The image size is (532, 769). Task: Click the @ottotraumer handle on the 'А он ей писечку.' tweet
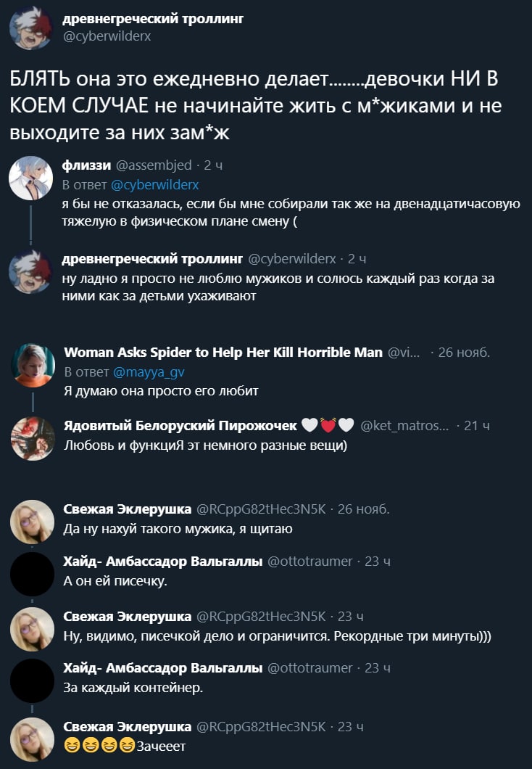point(309,562)
